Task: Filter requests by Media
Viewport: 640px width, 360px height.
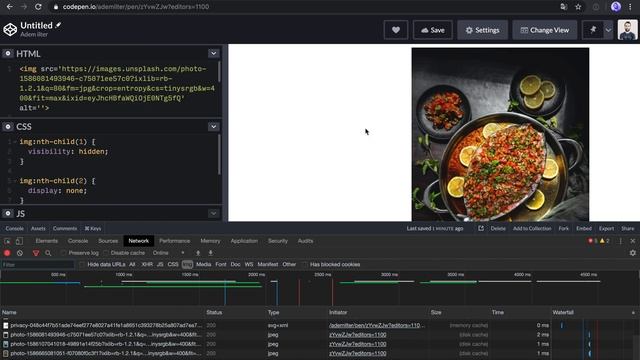Action: [x=203, y=264]
